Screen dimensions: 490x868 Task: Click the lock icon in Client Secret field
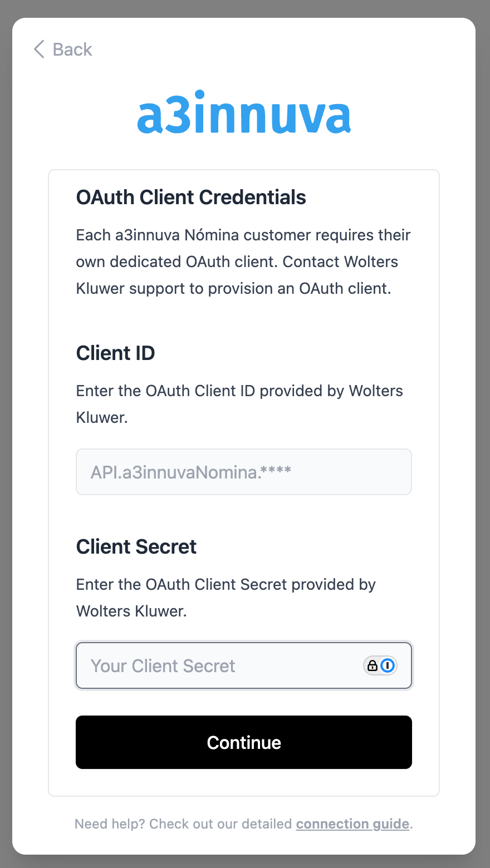pos(373,665)
